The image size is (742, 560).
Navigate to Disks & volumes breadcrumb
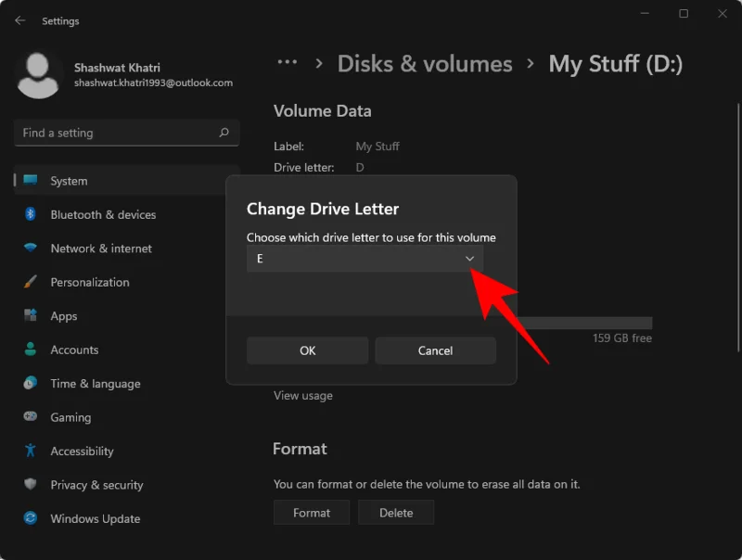click(x=425, y=63)
